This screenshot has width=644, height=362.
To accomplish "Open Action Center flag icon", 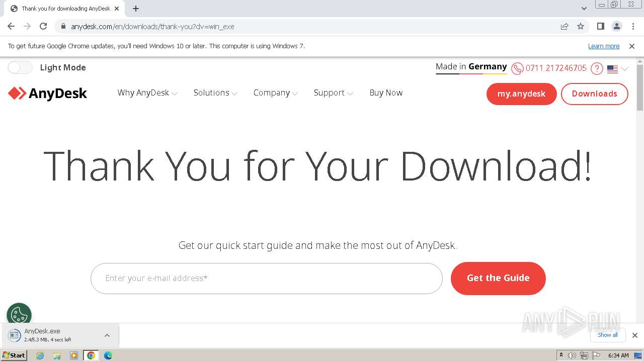I will point(596,355).
